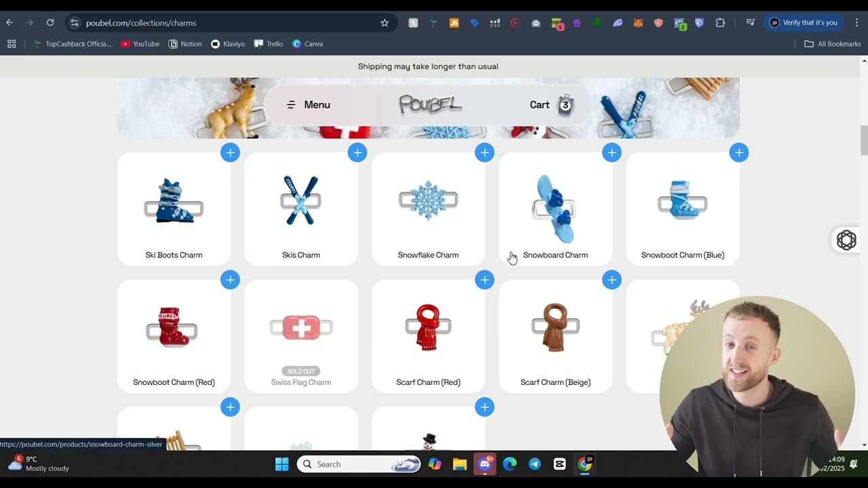This screenshot has width=868, height=488.
Task: Open the camera extension icon
Action: pyautogui.click(x=536, y=22)
